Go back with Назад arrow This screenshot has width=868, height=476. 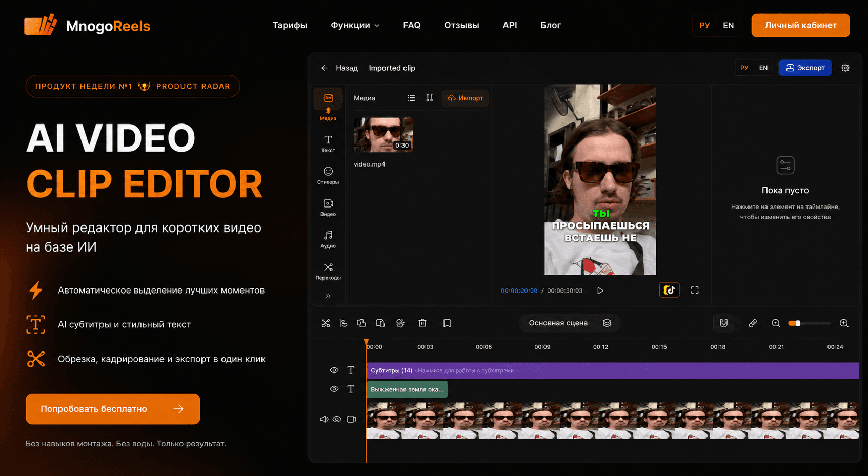pos(339,68)
